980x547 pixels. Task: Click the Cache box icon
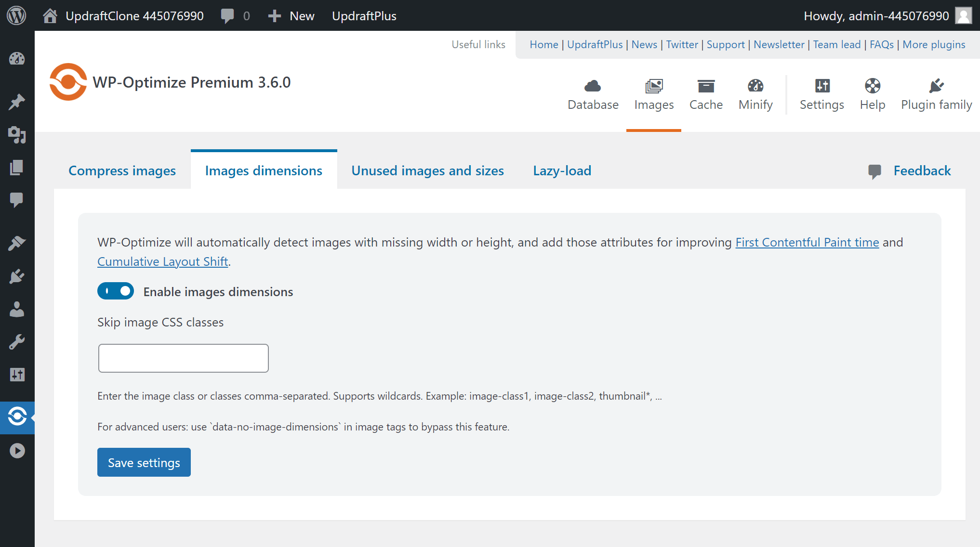[706, 86]
